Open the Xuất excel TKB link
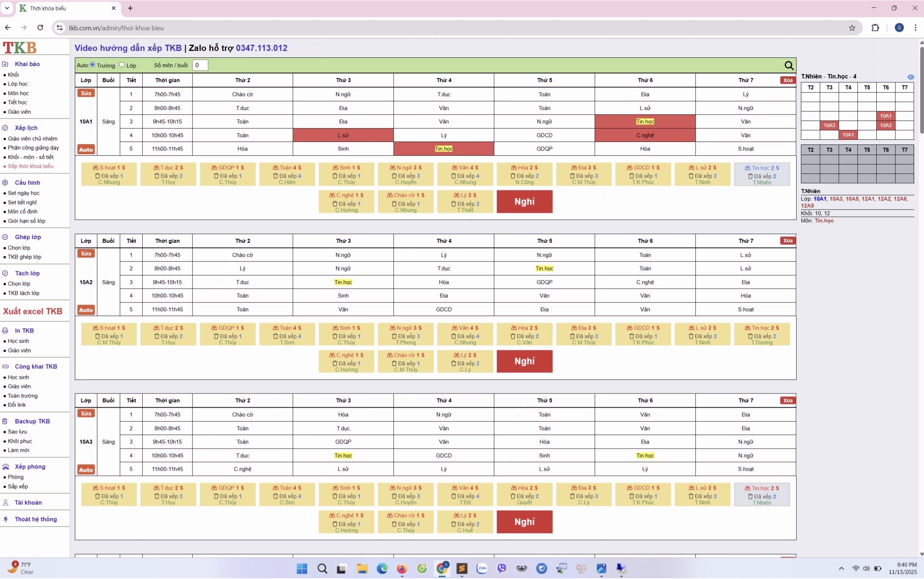This screenshot has height=579, width=924. tap(32, 311)
